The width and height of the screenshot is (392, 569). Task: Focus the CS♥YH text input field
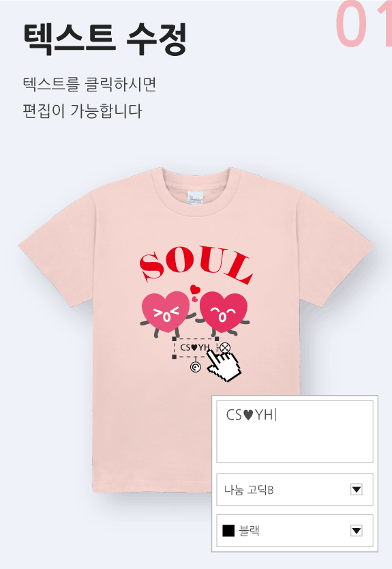click(295, 431)
